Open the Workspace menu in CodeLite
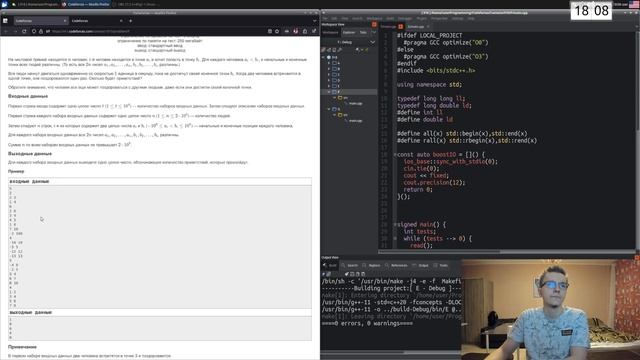 point(374,18)
